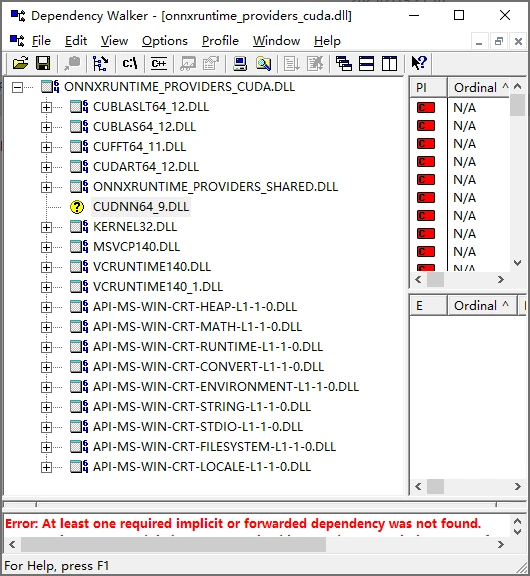Screen dimensions: 530x576
Task: Click the Cascade windows toolbar icon
Action: pyautogui.click(x=344, y=64)
